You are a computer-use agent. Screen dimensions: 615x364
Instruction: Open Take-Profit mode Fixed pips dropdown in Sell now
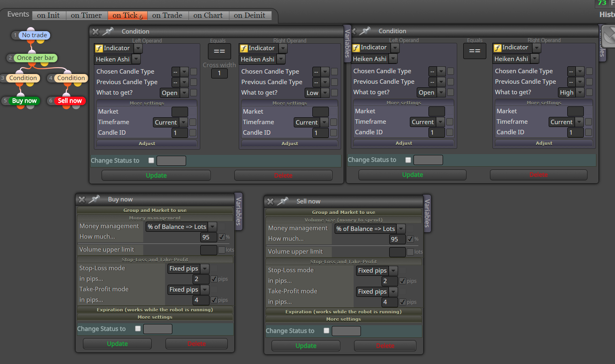point(377,292)
